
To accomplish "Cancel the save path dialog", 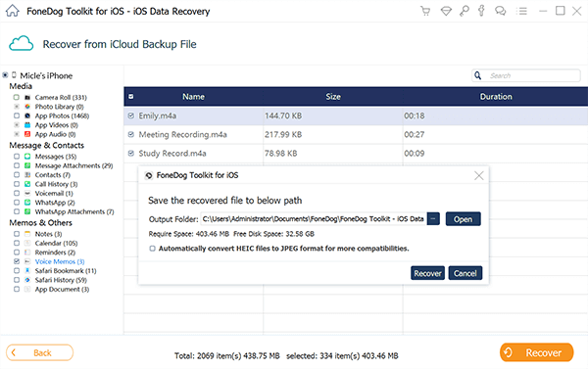I will point(465,273).
